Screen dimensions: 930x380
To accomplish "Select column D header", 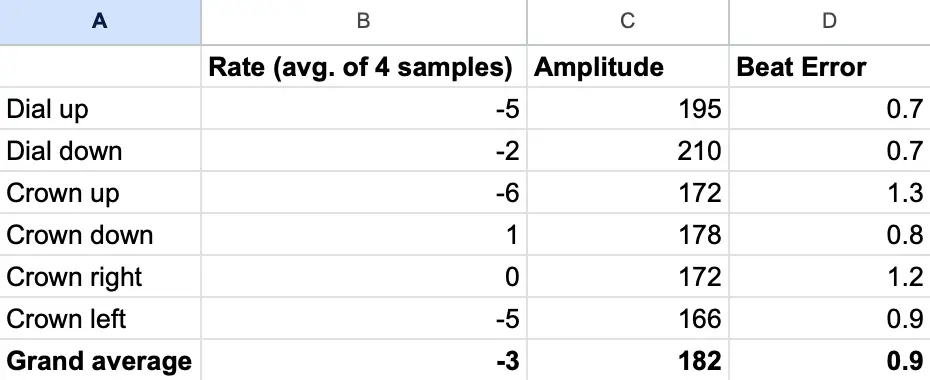I will [x=830, y=22].
